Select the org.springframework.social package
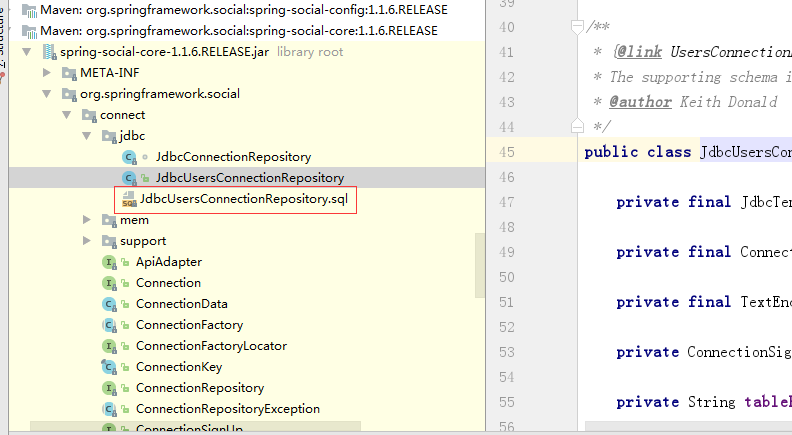 [x=160, y=93]
